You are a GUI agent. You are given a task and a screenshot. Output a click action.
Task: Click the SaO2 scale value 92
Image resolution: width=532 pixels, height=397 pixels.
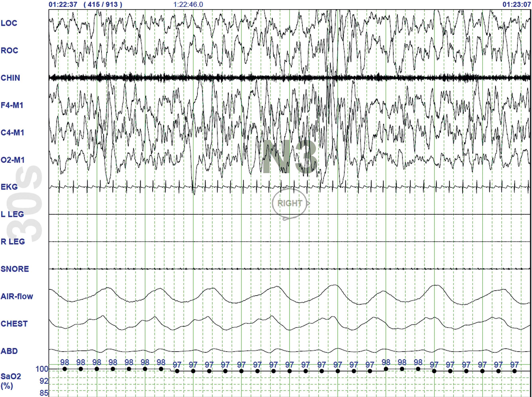[x=44, y=381]
